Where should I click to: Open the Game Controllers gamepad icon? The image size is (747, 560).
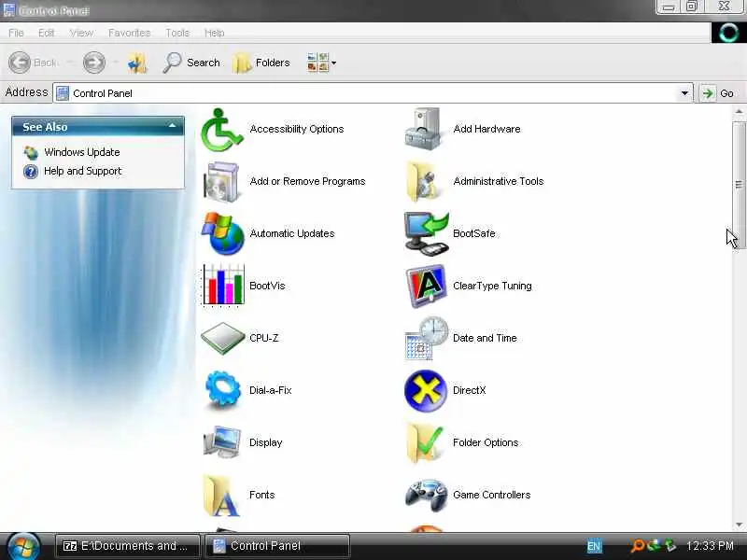[x=427, y=496]
